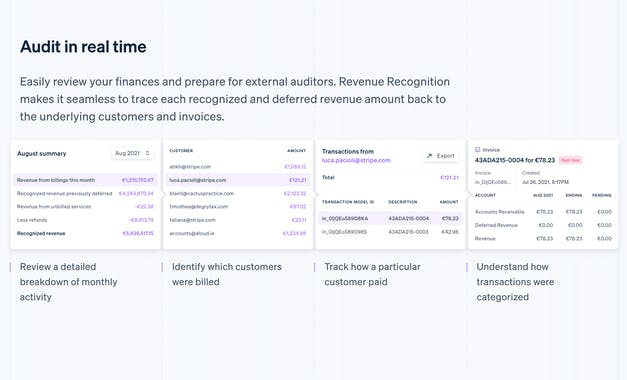This screenshot has width=627, height=380.
Task: Open the luca.pacioli@stripe.com link under Transactions from
Action: 356,160
